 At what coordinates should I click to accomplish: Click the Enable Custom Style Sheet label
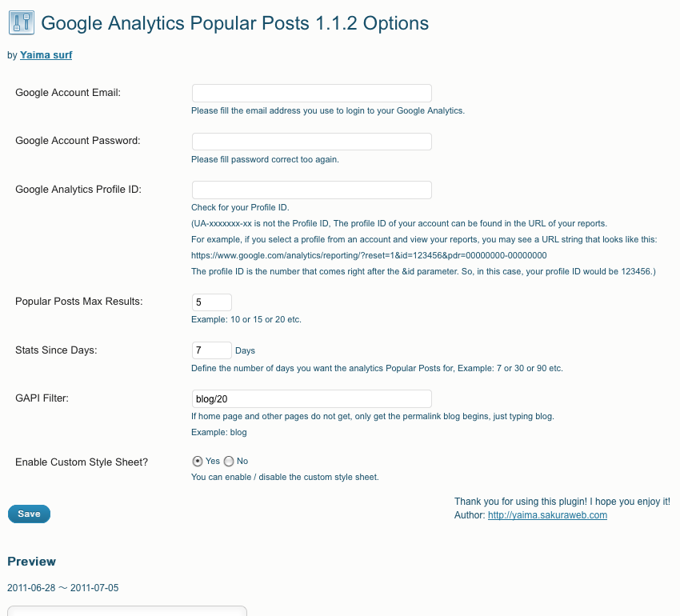(x=82, y=462)
